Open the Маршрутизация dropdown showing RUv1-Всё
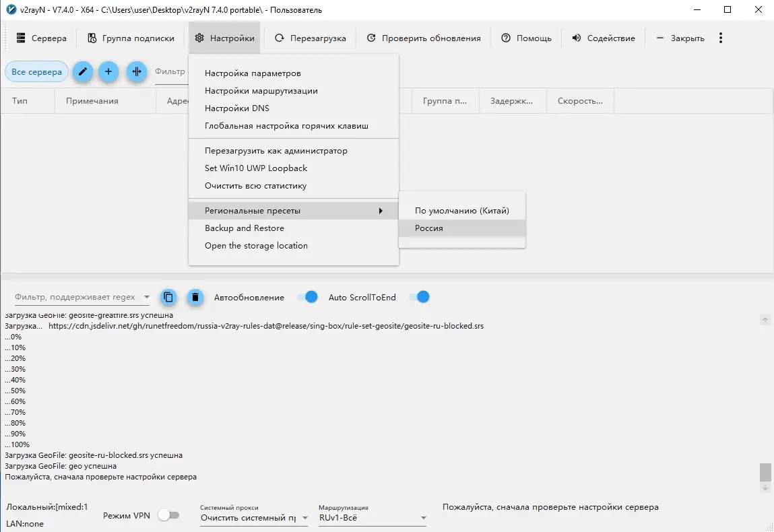The height and width of the screenshot is (532, 774). (370, 519)
